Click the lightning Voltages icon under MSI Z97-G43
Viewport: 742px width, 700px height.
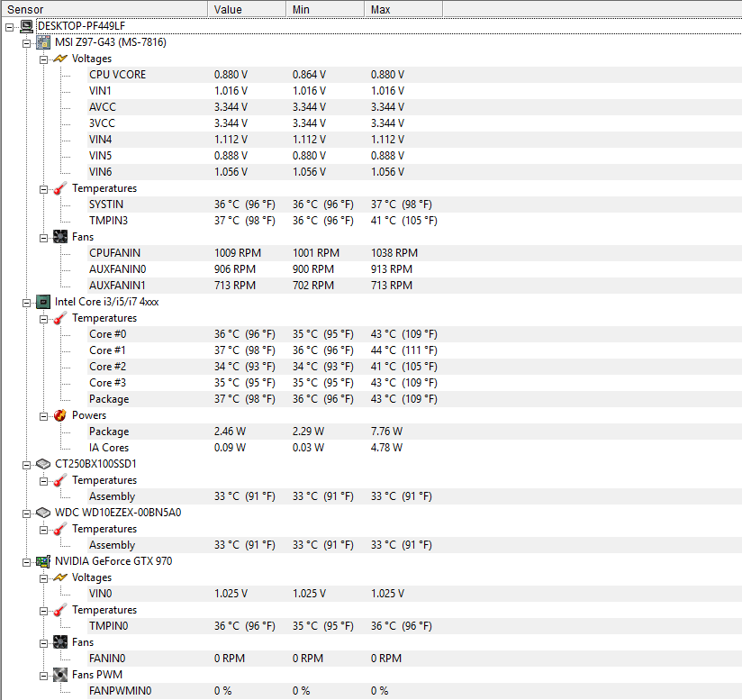(x=60, y=59)
